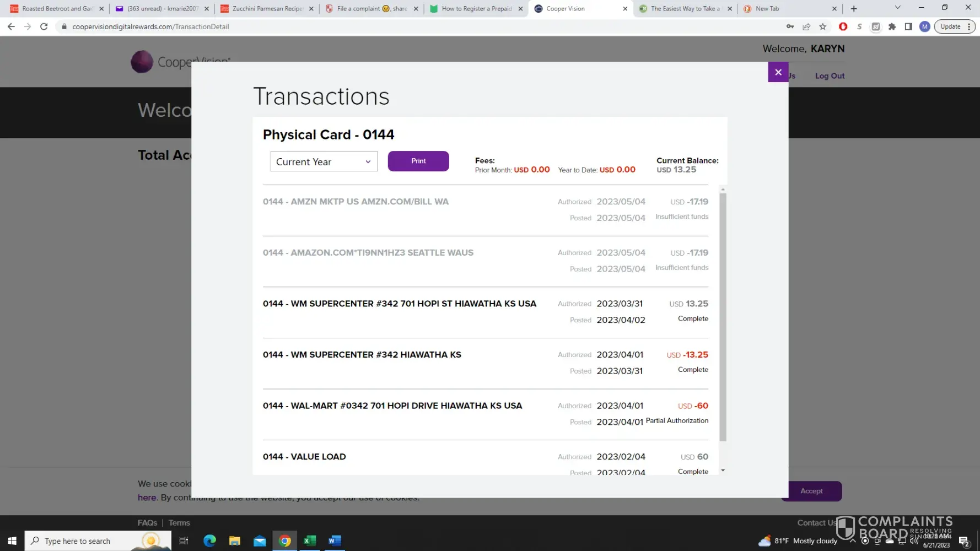The width and height of the screenshot is (980, 551).
Task: Switch to The Easiest Way to Take tab
Action: tap(686, 9)
